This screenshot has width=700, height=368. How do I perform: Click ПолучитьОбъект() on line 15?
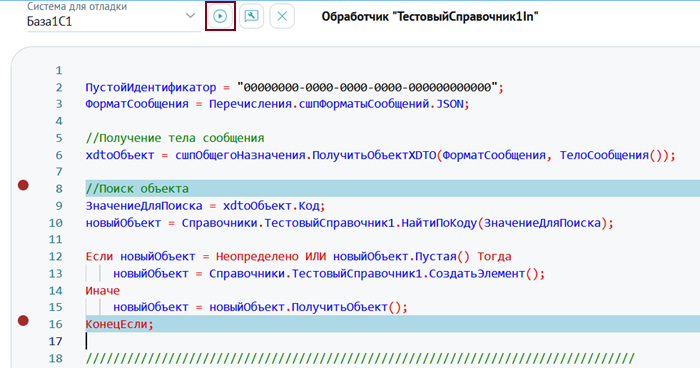346,307
